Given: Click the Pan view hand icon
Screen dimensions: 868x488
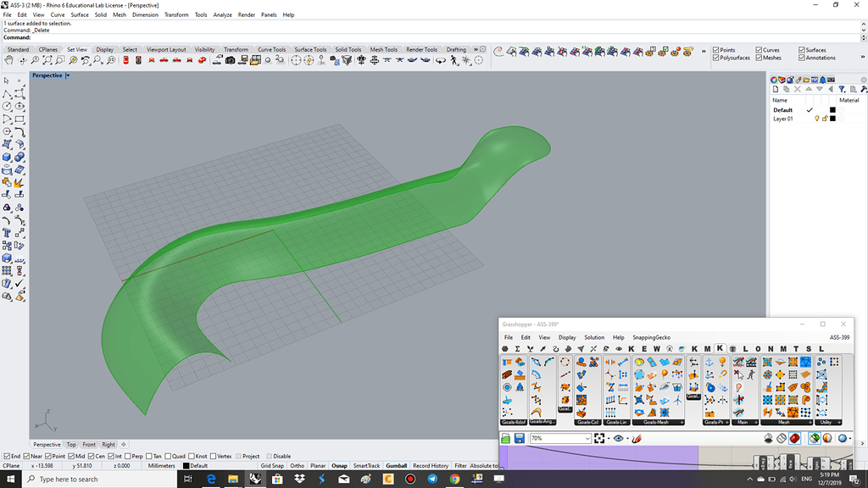Looking at the screenshot, I should pos(9,60).
